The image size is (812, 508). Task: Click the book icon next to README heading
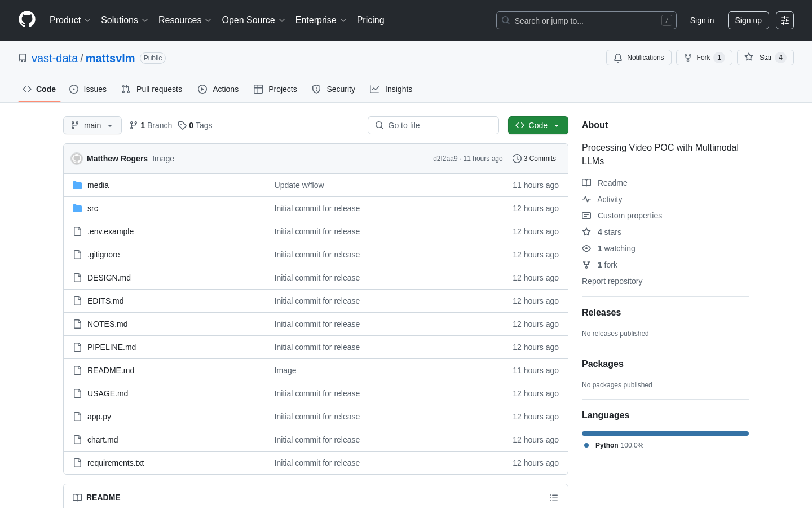pyautogui.click(x=77, y=497)
